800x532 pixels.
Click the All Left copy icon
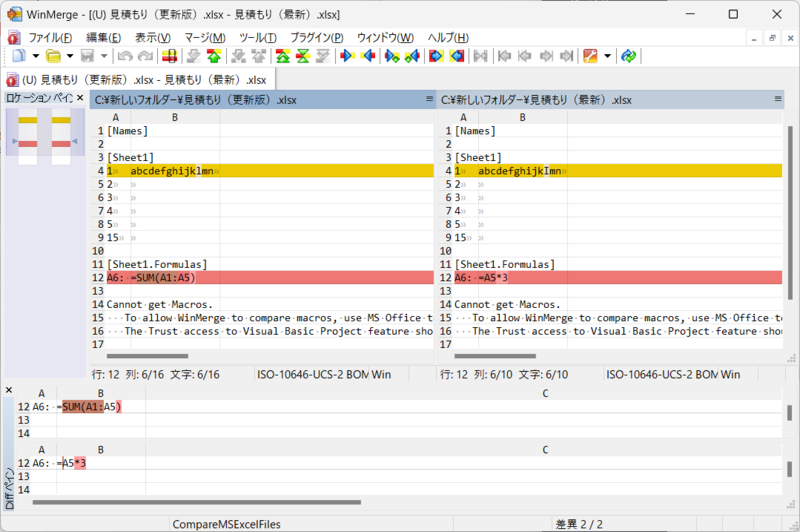click(458, 56)
